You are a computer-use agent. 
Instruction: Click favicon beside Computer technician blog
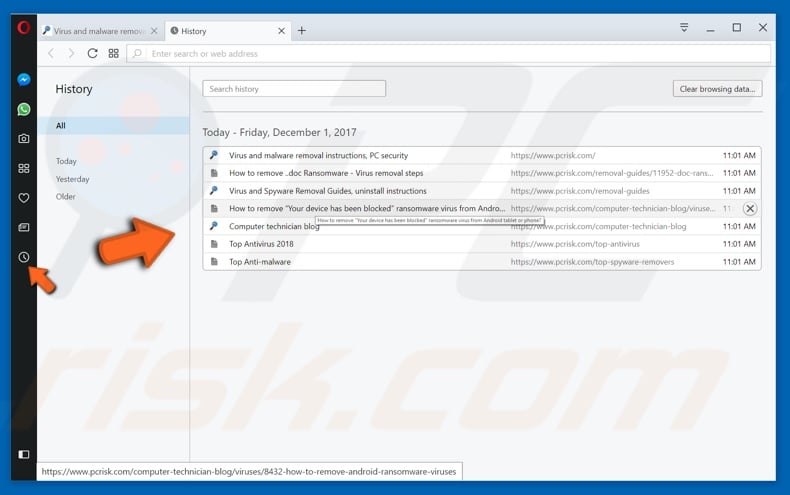[214, 226]
